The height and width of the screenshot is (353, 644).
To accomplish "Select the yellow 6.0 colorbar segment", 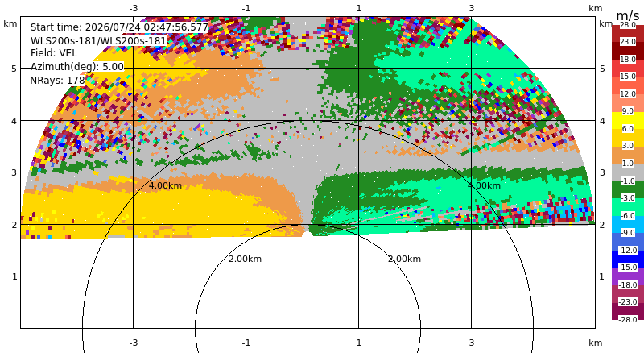I will [628, 121].
